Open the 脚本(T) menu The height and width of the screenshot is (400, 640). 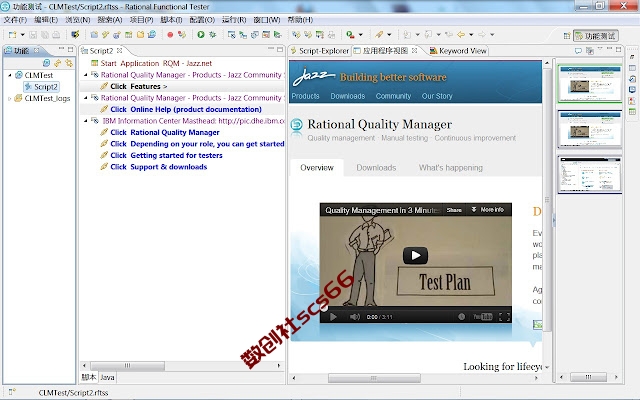click(171, 20)
